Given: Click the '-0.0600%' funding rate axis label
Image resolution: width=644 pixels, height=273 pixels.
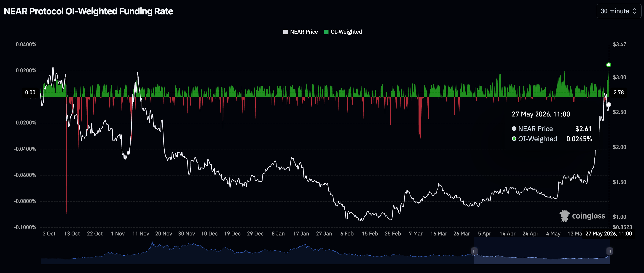Looking at the screenshot, I should pyautogui.click(x=25, y=175).
